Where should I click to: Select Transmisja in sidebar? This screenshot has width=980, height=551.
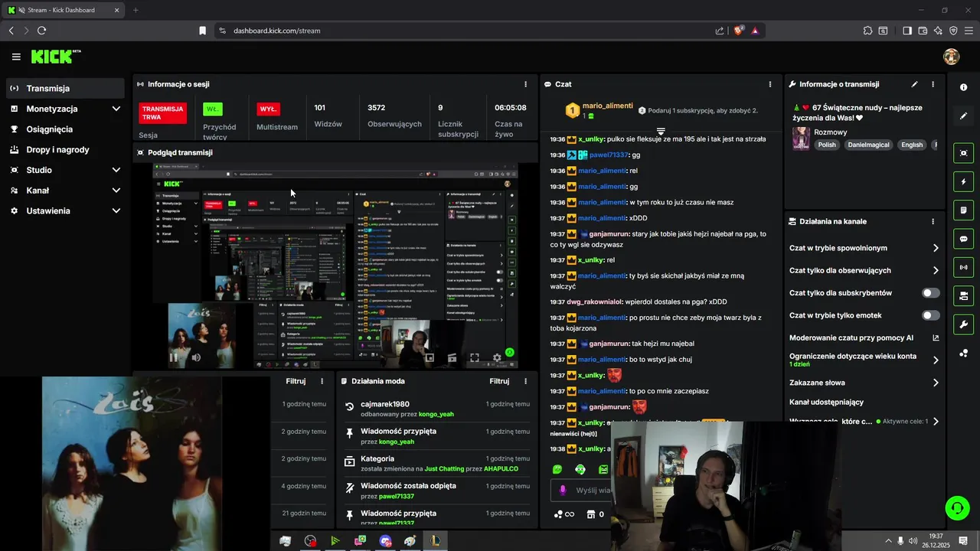(x=65, y=88)
